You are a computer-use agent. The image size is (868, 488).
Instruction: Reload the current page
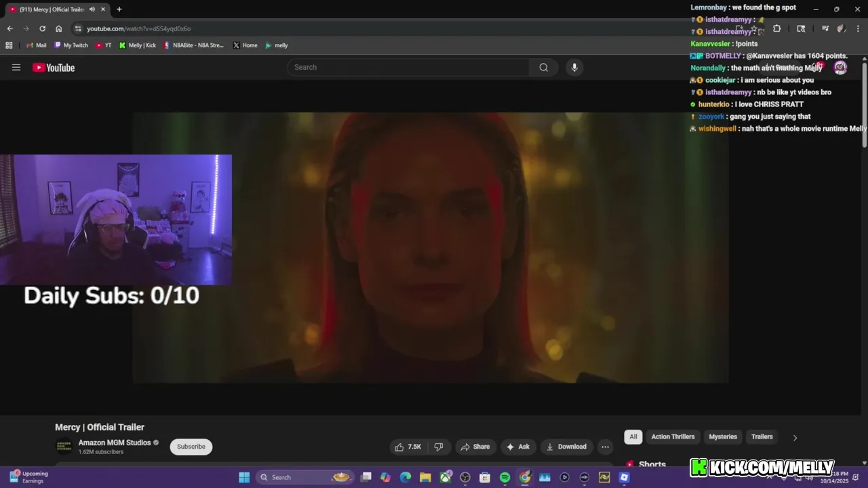tap(42, 28)
